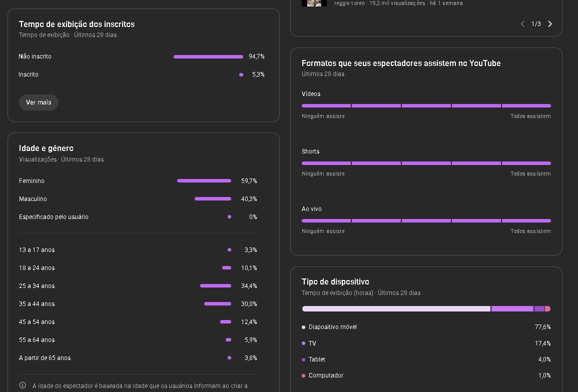This screenshot has width=578, height=392.
Task: Click the Tablet legend dot
Action: pyautogui.click(x=303, y=359)
